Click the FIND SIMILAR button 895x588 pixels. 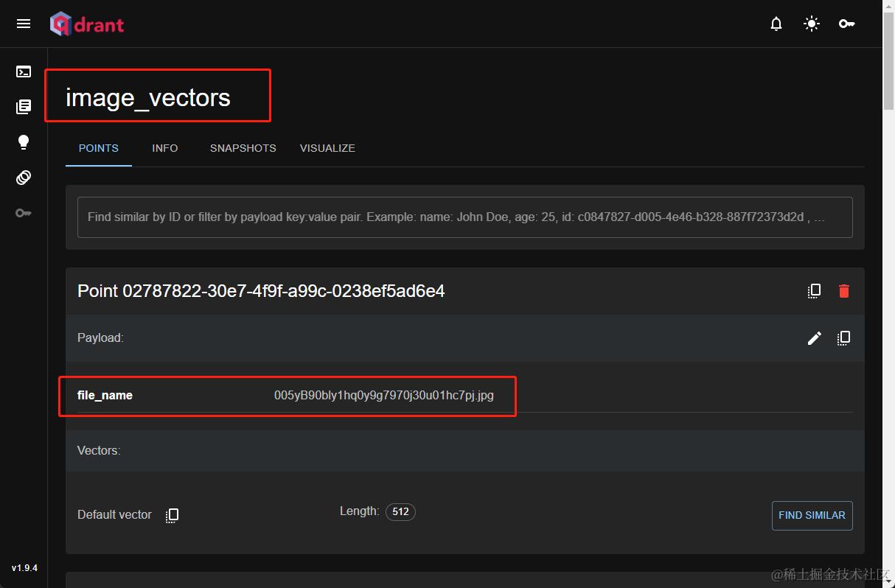point(812,516)
